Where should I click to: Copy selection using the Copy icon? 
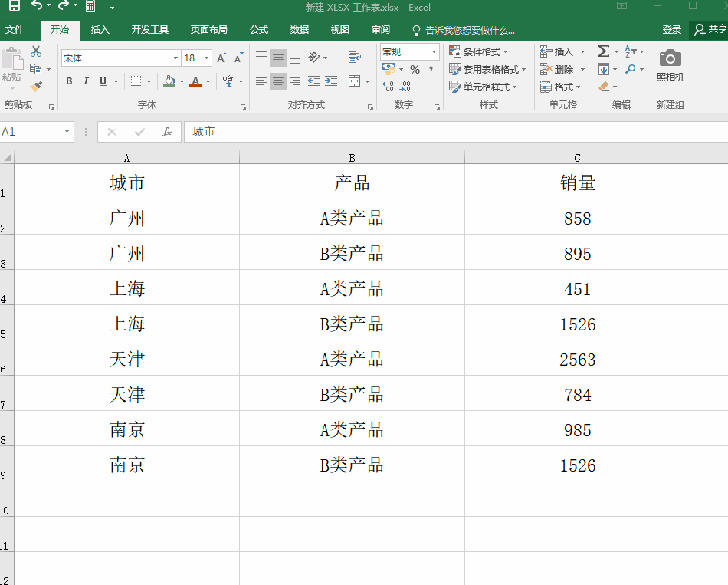tap(36, 69)
